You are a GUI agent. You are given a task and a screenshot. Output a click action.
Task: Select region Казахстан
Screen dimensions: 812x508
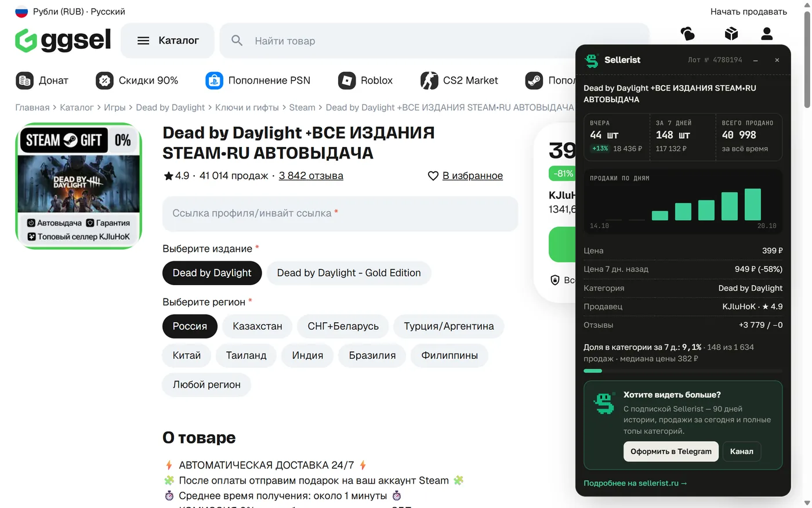click(x=258, y=326)
